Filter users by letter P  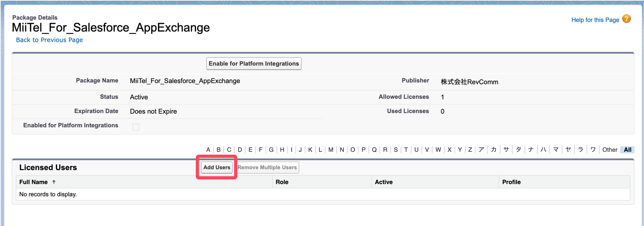coord(364,150)
